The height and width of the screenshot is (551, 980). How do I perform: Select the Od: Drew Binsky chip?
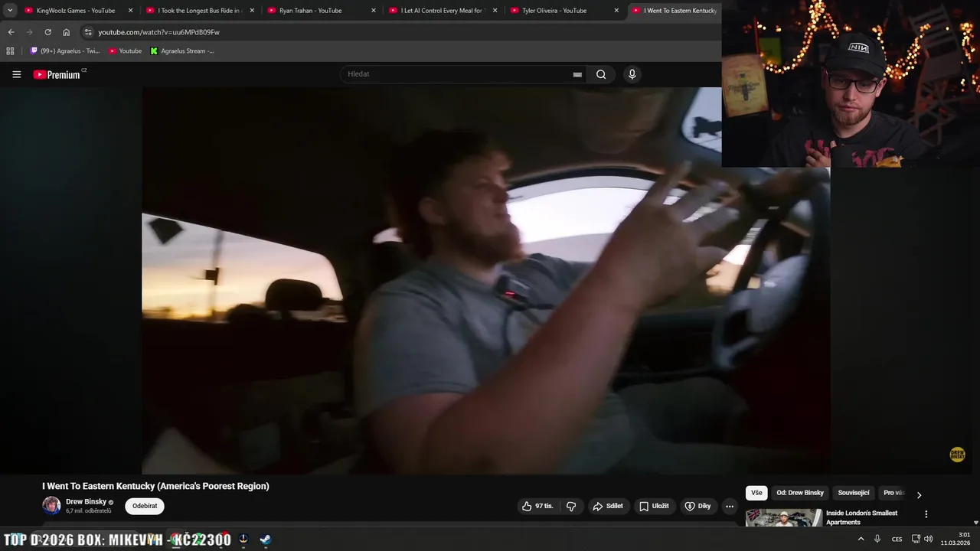click(x=800, y=493)
